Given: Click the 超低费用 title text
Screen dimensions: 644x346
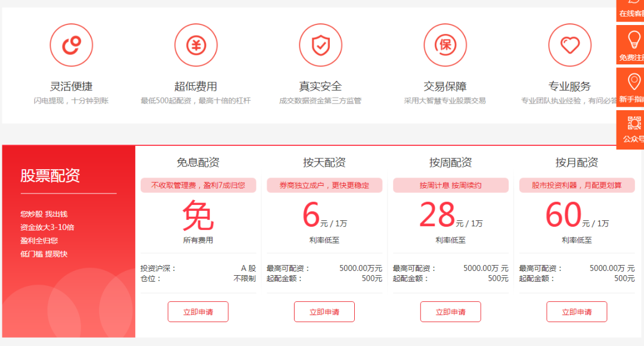Looking at the screenshot, I should coord(196,86).
